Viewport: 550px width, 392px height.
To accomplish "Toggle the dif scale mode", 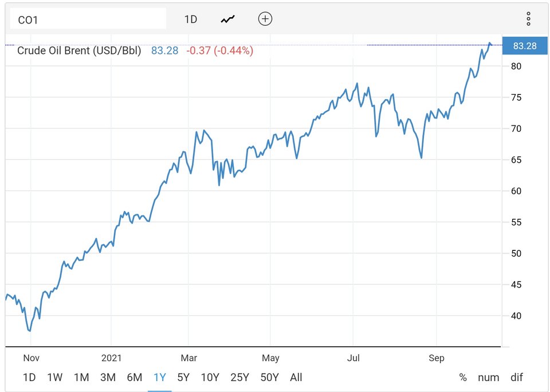I will [517, 377].
